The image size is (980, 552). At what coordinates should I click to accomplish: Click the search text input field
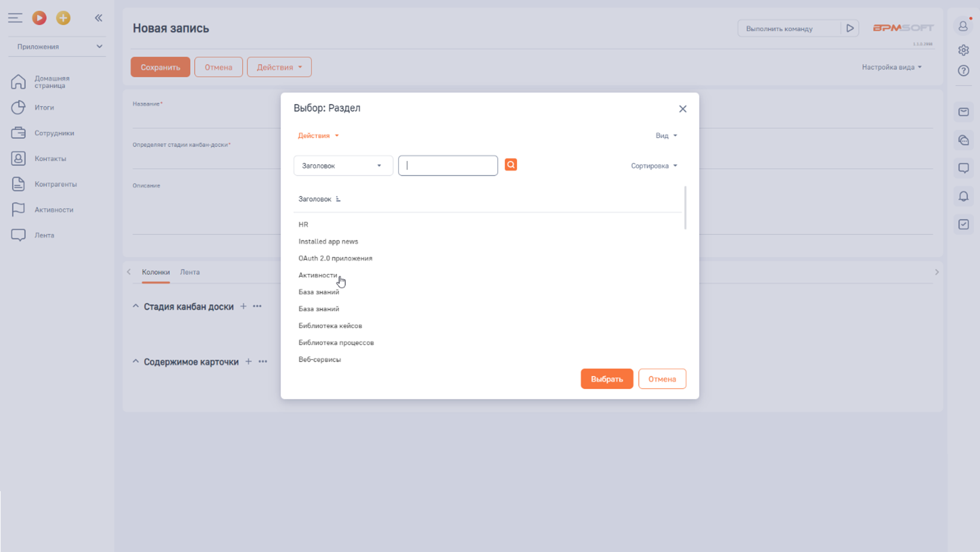(x=448, y=166)
